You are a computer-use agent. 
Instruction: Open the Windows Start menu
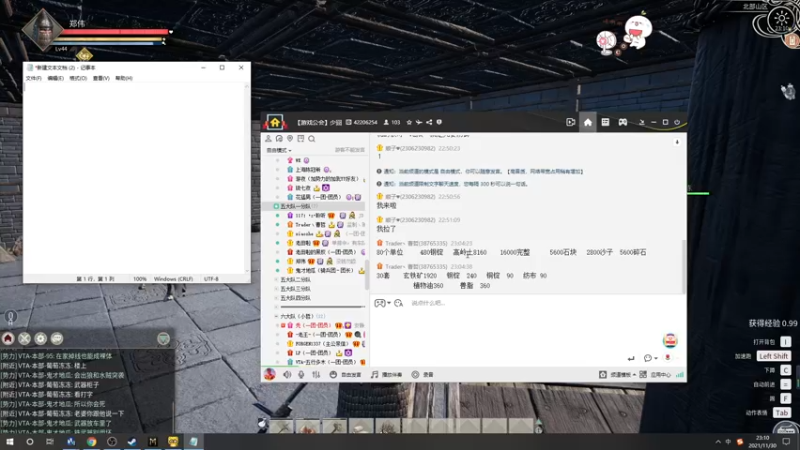click(x=10, y=442)
